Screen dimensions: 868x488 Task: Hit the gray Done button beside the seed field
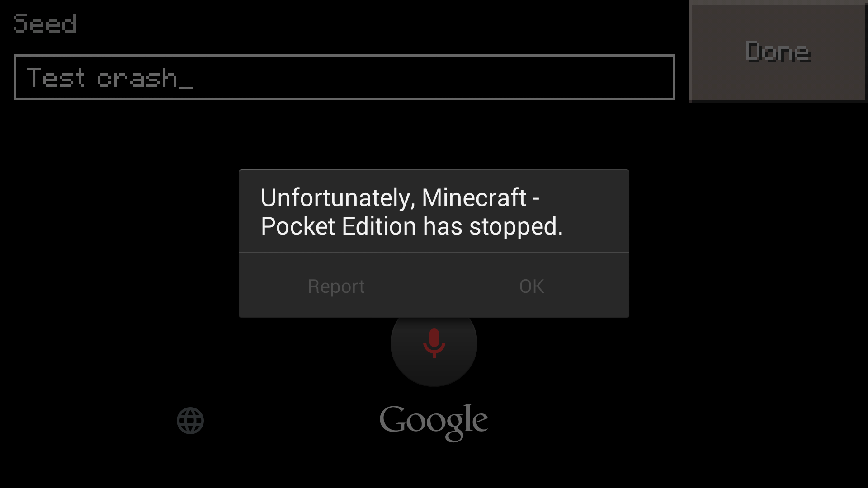(778, 52)
